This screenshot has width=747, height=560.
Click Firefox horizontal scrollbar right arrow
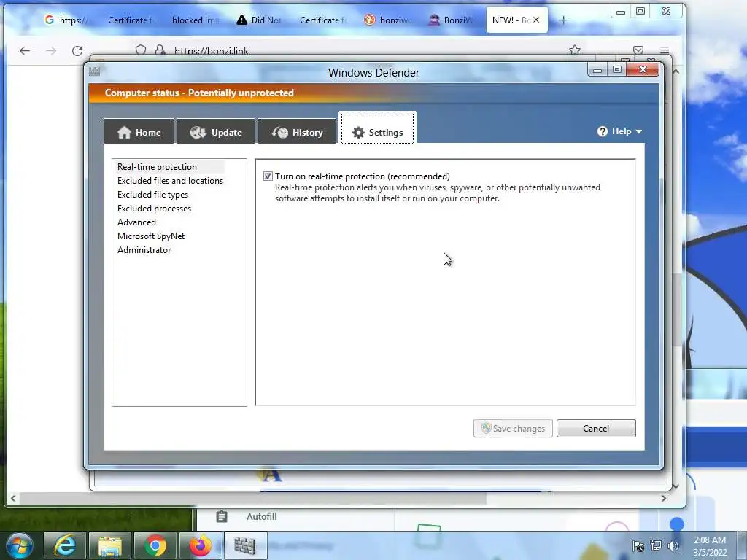click(x=664, y=498)
